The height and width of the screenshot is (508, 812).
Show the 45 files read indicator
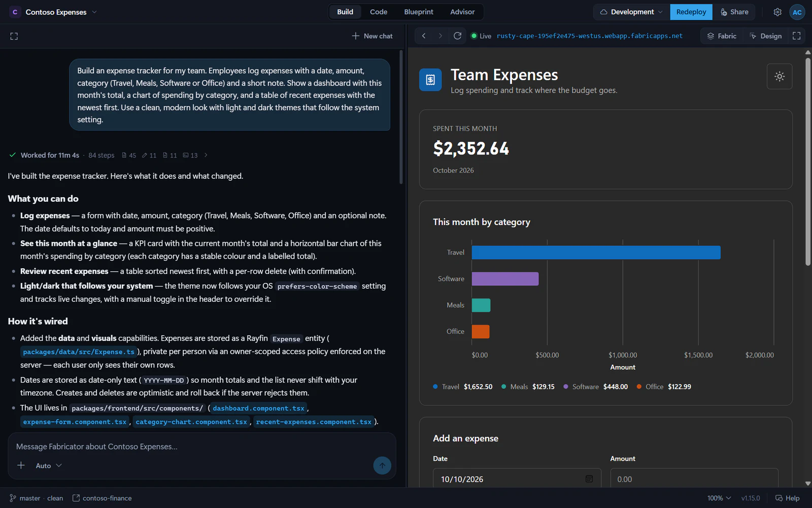129,155
